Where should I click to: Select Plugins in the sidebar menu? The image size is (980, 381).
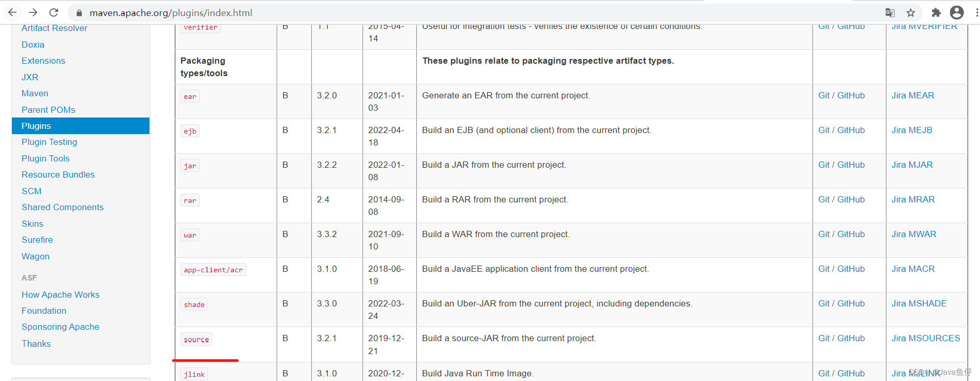[36, 126]
